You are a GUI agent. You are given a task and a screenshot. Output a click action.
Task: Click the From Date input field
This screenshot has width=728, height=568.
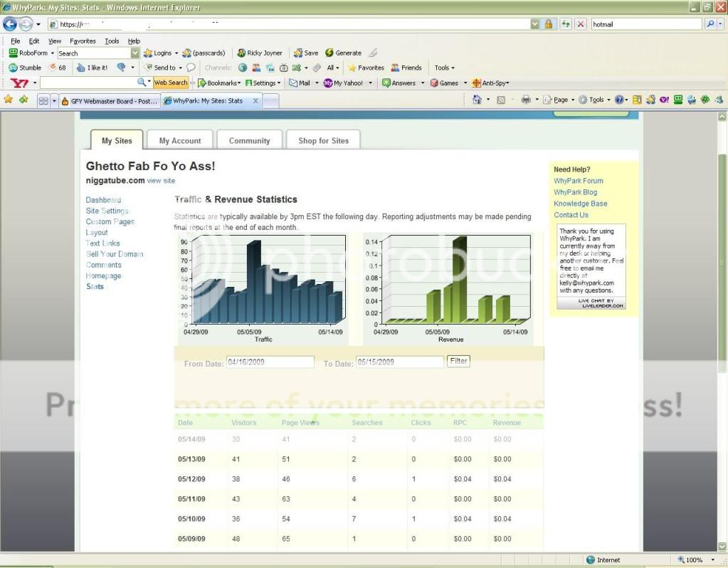[x=270, y=362]
